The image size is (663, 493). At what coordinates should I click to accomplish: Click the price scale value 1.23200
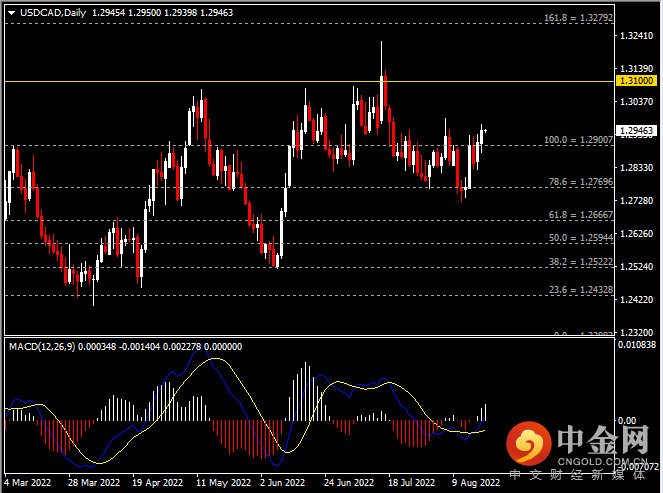pyautogui.click(x=636, y=332)
